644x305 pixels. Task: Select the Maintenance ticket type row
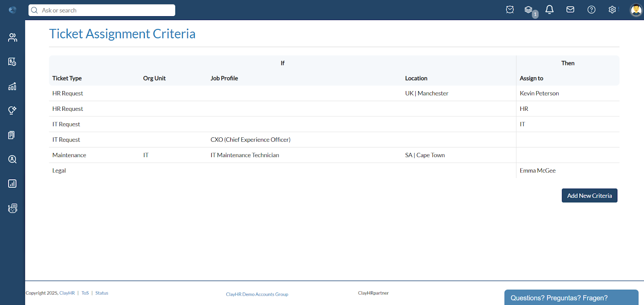(x=334, y=155)
